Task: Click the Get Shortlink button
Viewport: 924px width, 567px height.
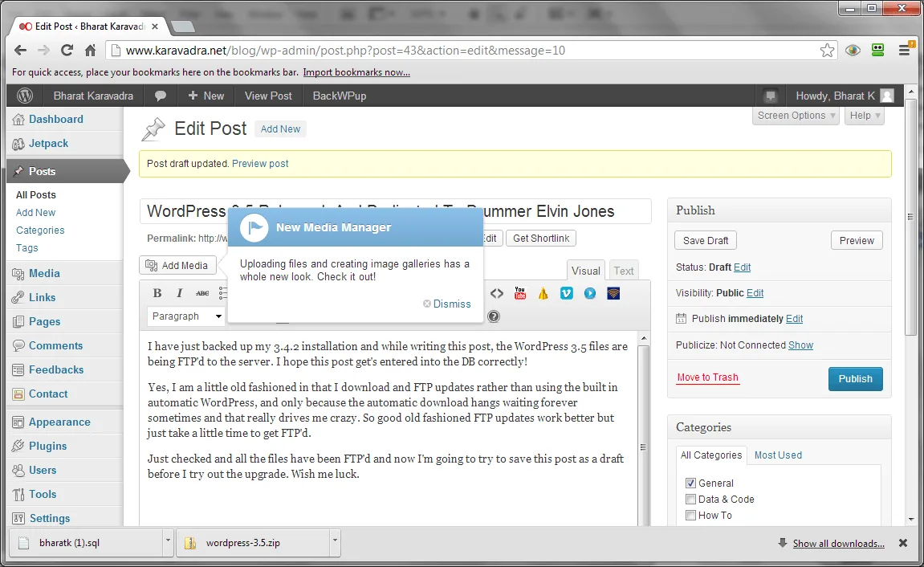Action: [x=541, y=238]
